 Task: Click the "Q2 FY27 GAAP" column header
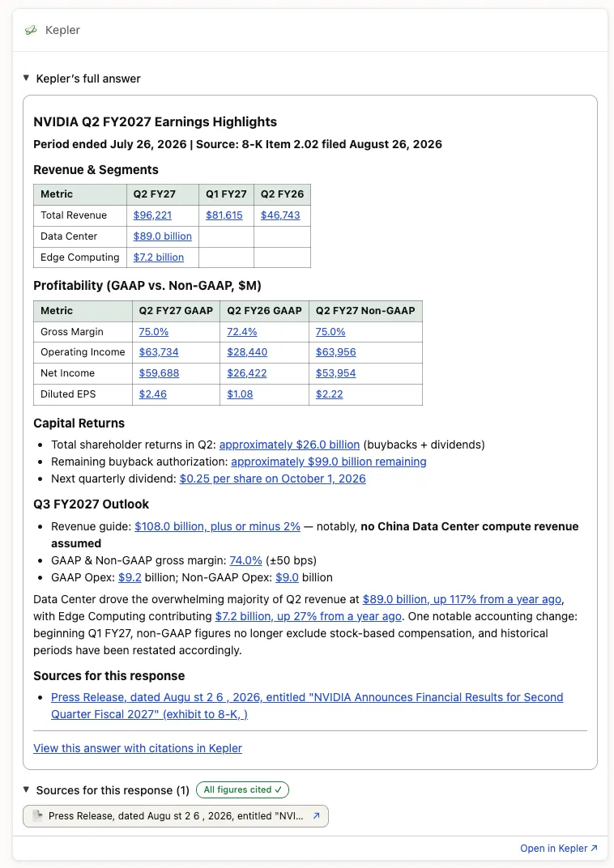(x=176, y=311)
